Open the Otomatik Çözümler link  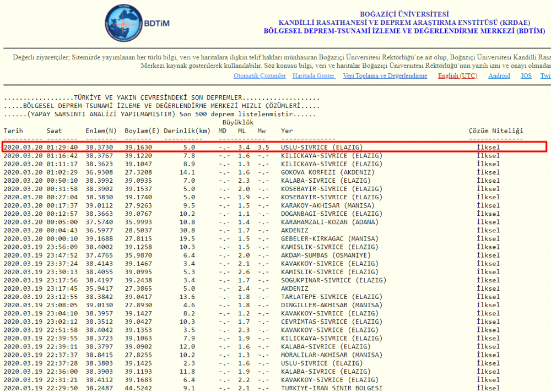pyautogui.click(x=260, y=76)
